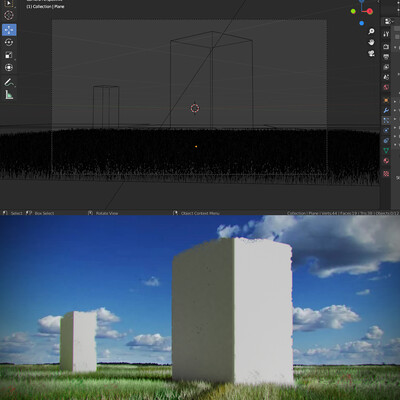Select the Transform tool
The image size is (400, 400).
click(x=9, y=68)
